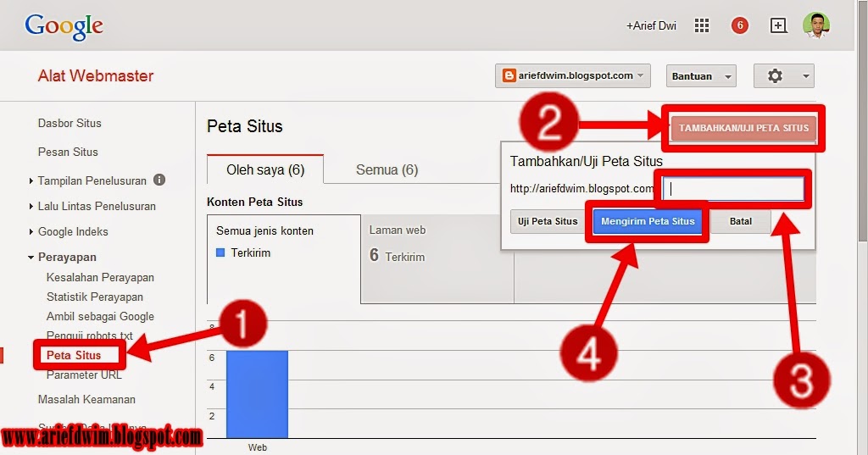Open Pesan Situs in sidebar
868x455 pixels.
[x=68, y=152]
